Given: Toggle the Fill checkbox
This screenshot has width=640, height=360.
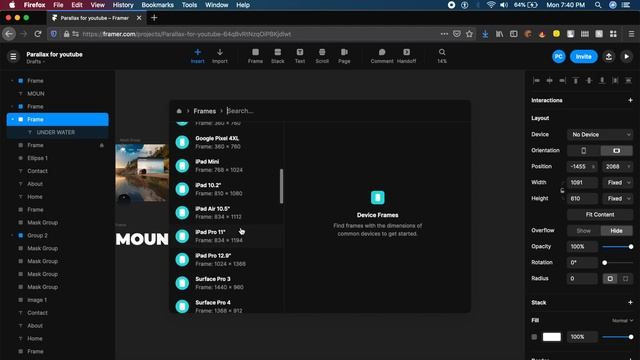Looking at the screenshot, I should pyautogui.click(x=534, y=337).
